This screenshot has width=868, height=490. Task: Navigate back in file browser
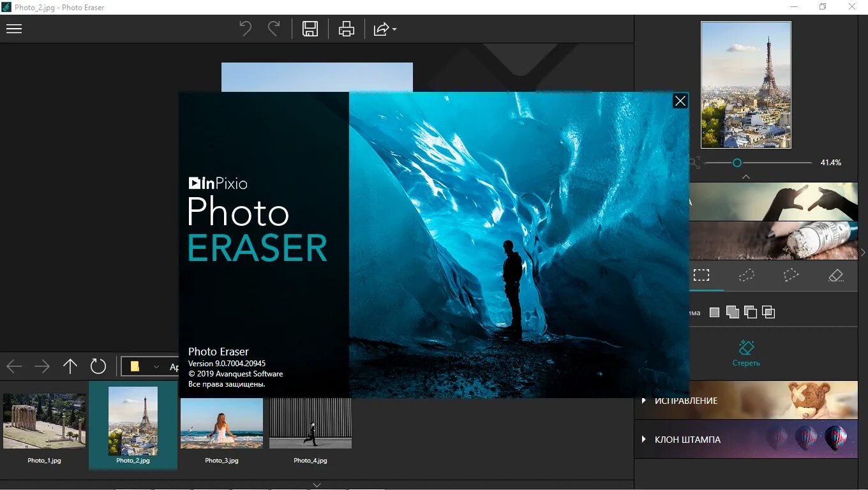(x=14, y=366)
